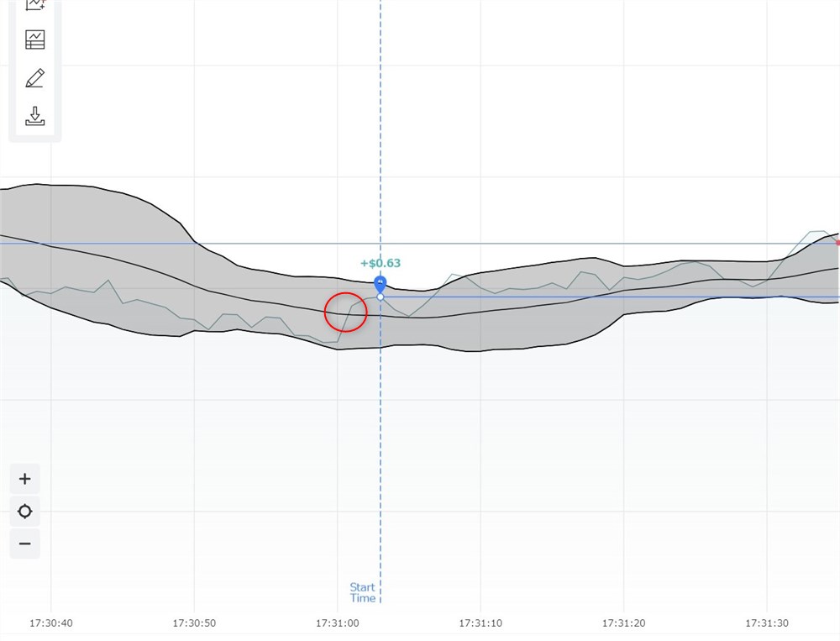The width and height of the screenshot is (840, 641).
Task: Click the red price marker at right edge
Action: [x=837, y=243]
